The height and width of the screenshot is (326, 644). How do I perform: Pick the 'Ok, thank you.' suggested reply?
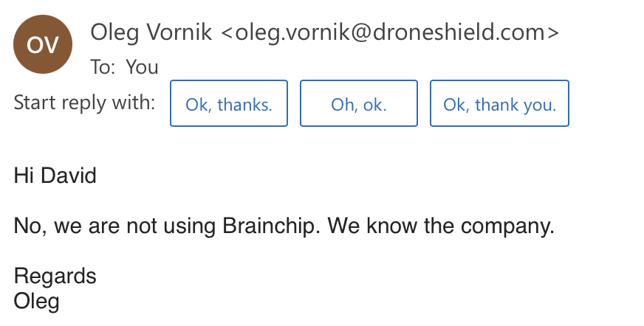click(x=499, y=104)
